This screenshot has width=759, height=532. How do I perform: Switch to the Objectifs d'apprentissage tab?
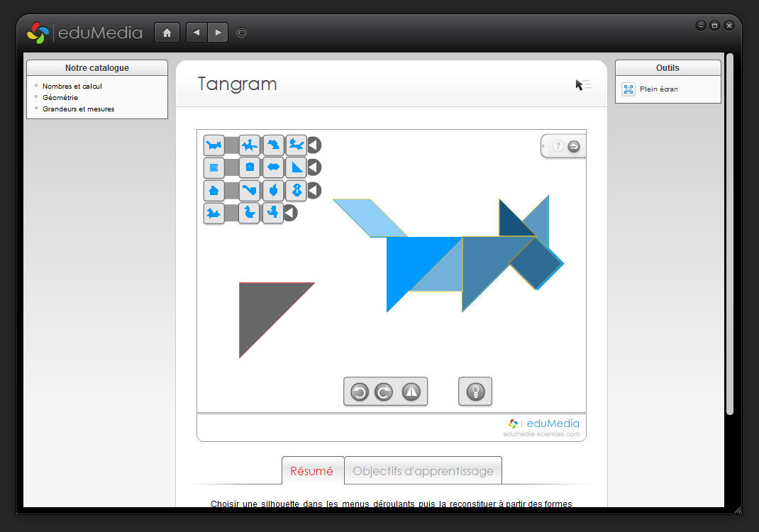[x=423, y=471]
